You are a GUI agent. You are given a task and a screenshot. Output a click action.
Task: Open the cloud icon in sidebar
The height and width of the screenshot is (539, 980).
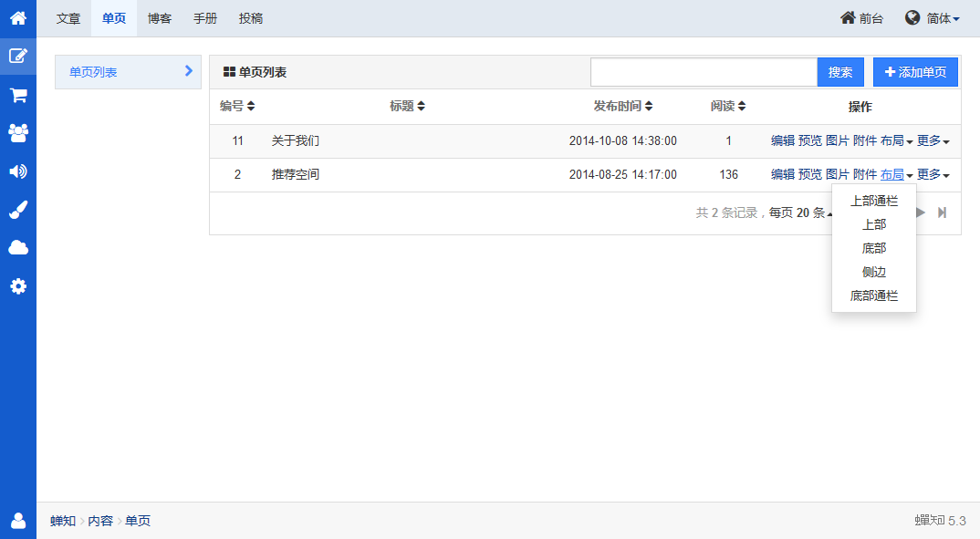point(18,248)
